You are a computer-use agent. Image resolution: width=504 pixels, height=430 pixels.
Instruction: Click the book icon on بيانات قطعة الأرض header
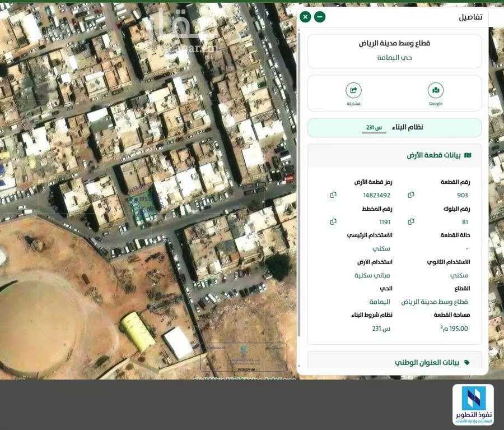point(469,154)
